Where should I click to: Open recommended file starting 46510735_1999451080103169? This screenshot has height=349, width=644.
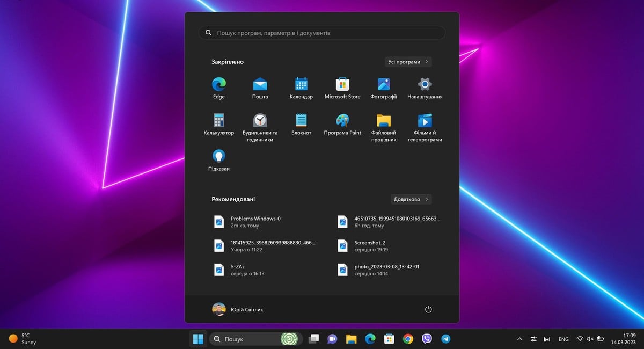[389, 222]
